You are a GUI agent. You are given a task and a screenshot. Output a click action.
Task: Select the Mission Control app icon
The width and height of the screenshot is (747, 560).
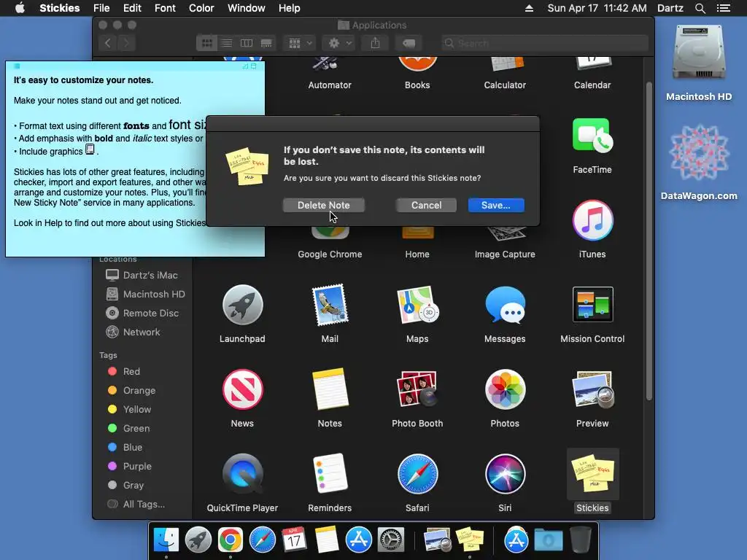pyautogui.click(x=592, y=305)
